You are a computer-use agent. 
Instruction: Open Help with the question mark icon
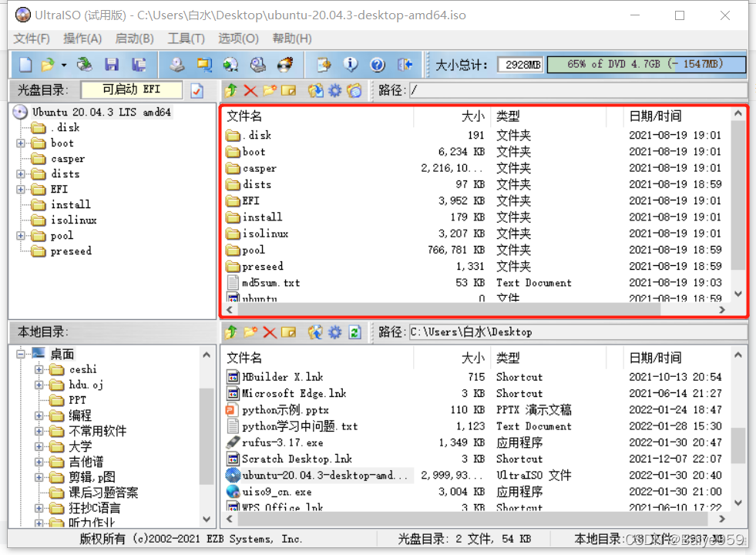(378, 64)
